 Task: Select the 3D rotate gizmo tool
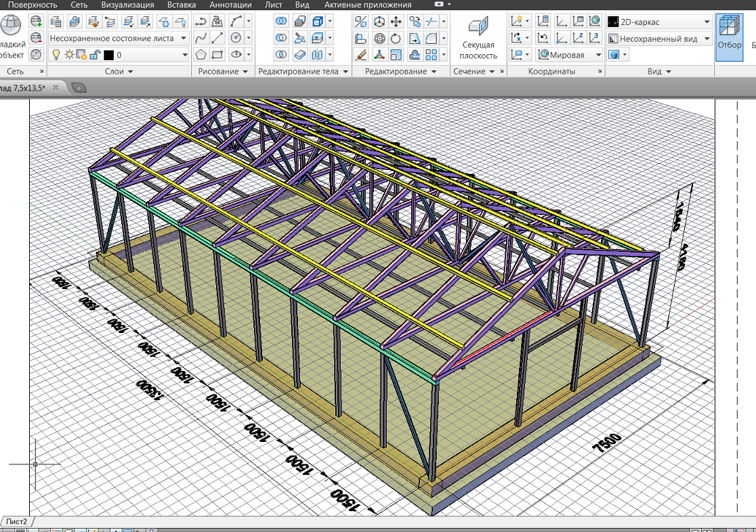click(x=379, y=38)
